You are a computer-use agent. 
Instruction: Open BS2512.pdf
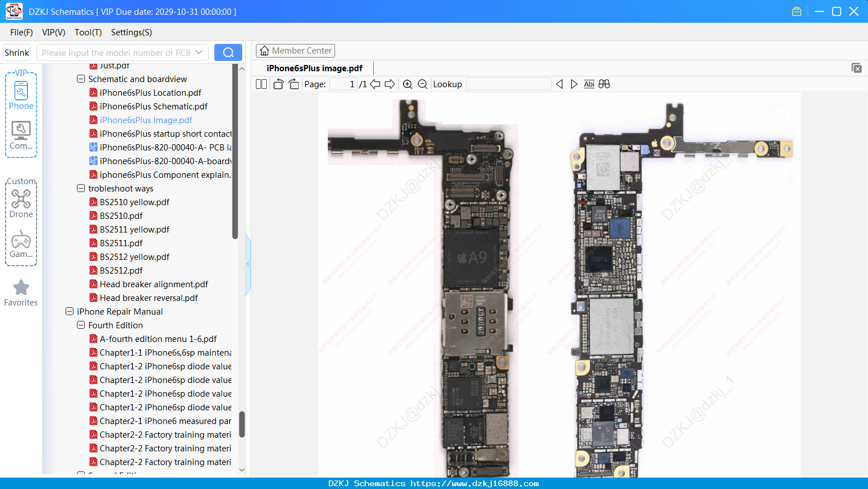[x=116, y=271]
